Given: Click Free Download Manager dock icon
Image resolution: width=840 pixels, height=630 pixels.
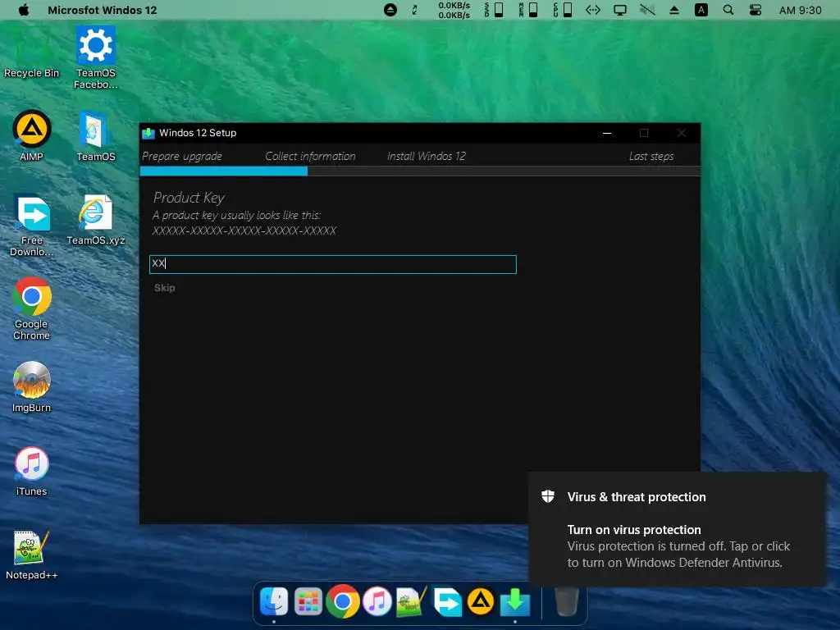Looking at the screenshot, I should 447,601.
